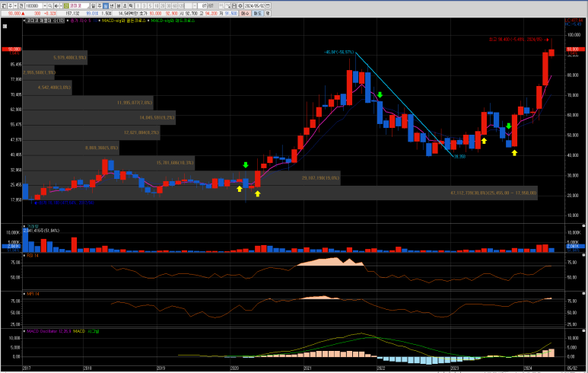588x373 pixels.
Task: Click the green 신 badge icon
Action: pyautogui.click(x=66, y=6)
